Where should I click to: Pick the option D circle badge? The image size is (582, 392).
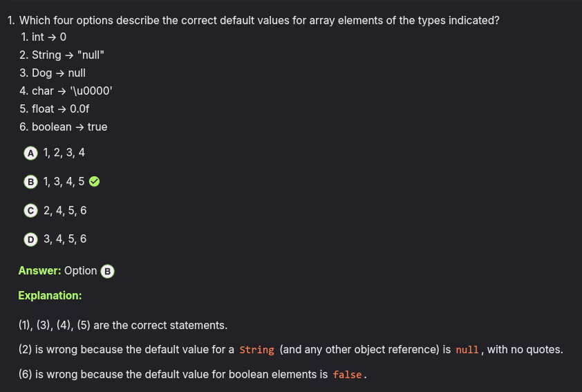[x=30, y=240]
